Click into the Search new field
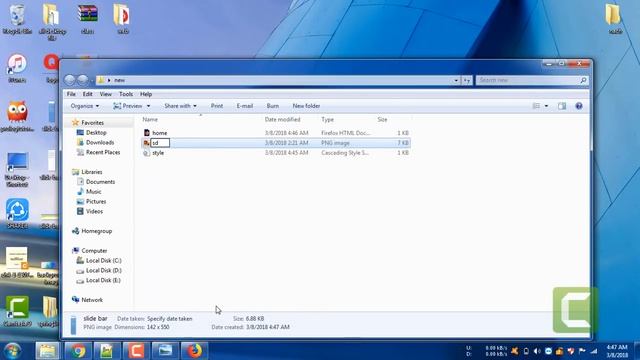Image resolution: width=640 pixels, height=360 pixels. [x=527, y=80]
